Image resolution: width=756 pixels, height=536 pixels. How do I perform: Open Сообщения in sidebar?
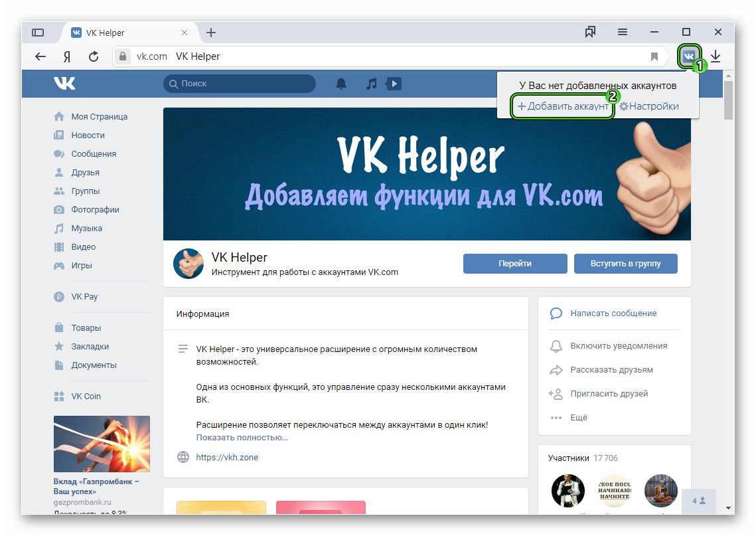click(85, 154)
